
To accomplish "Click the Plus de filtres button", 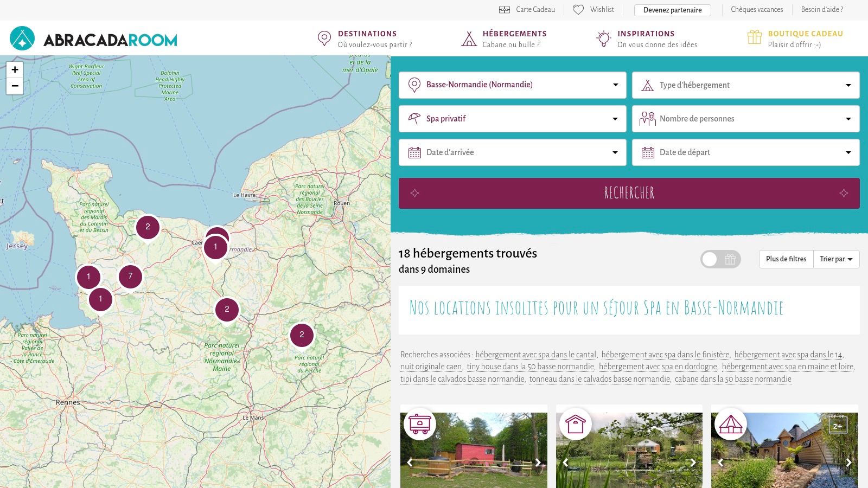I will click(786, 259).
